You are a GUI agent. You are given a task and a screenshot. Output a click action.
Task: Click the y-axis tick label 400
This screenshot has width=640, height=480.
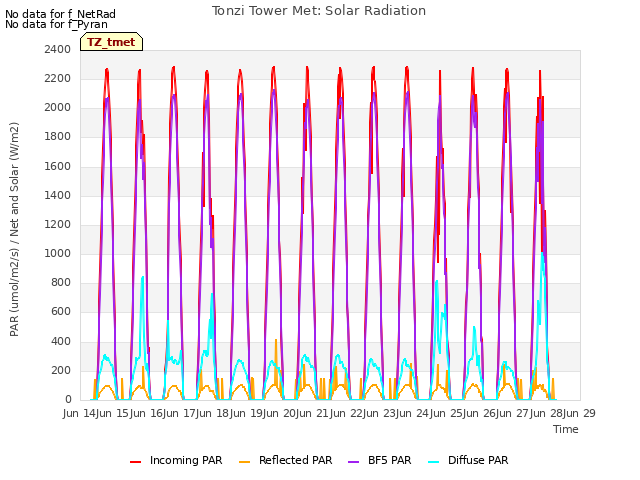61,341
